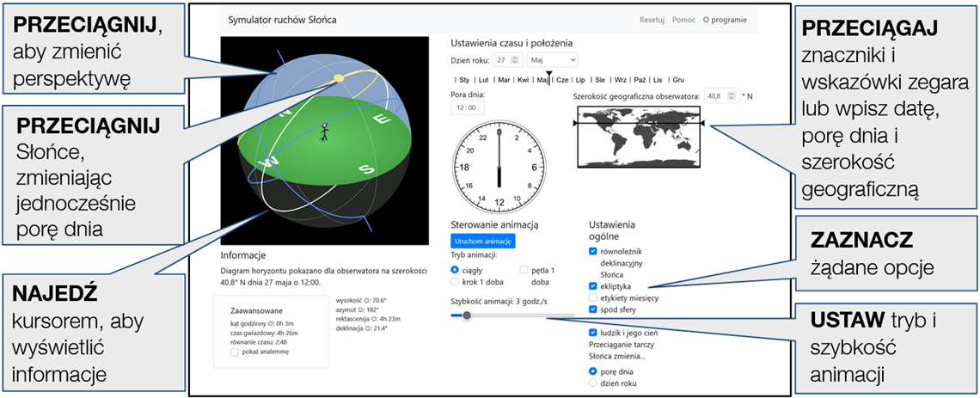Click the E compass label on the green horizon
The height and width of the screenshot is (398, 980).
point(383,118)
